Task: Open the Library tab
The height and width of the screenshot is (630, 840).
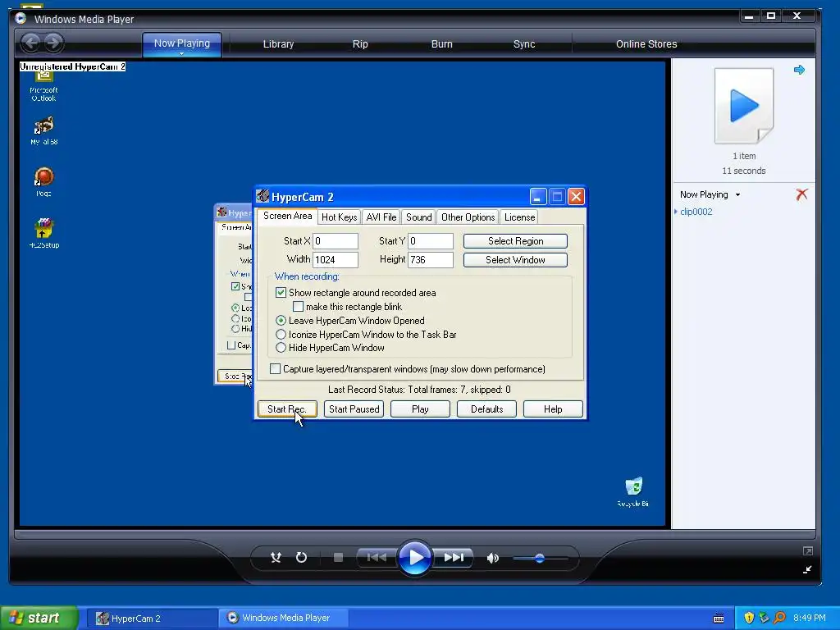Action: (278, 44)
